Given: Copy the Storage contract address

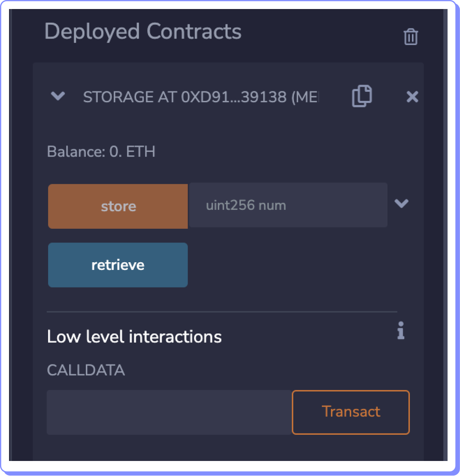Looking at the screenshot, I should (x=362, y=96).
